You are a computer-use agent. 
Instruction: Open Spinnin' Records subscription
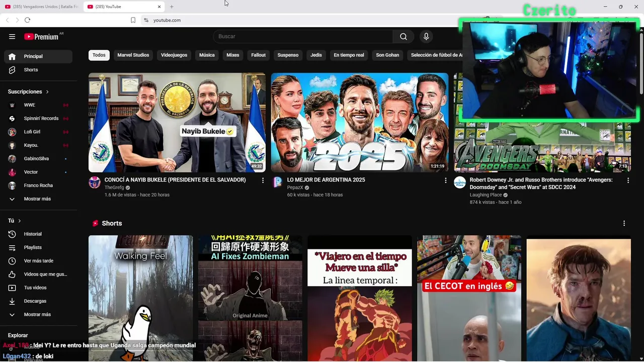point(38,119)
